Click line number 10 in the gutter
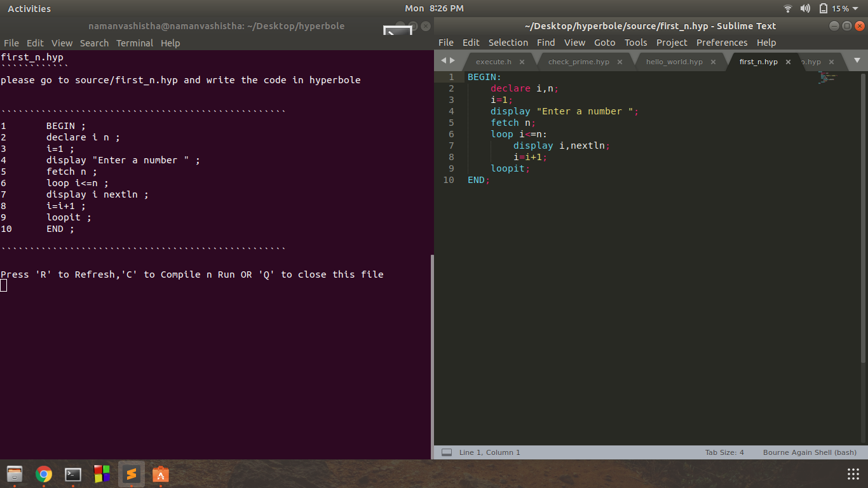Screen dimensions: 868x488 pos(449,180)
